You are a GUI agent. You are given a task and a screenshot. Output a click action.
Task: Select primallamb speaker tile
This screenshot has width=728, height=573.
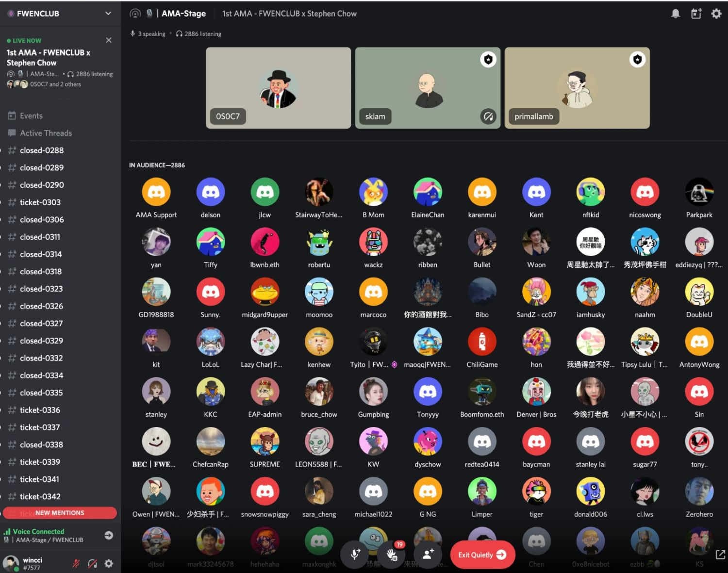577,88
